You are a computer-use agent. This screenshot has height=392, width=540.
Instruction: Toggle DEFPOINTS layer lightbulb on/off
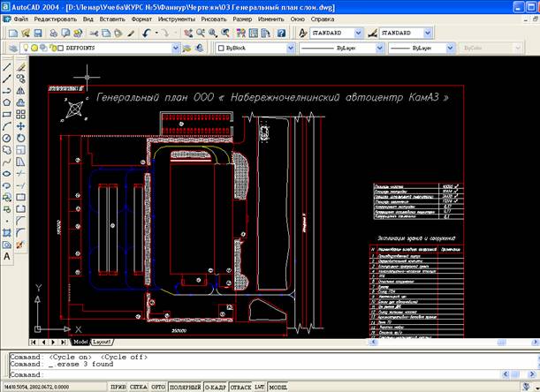coord(26,48)
